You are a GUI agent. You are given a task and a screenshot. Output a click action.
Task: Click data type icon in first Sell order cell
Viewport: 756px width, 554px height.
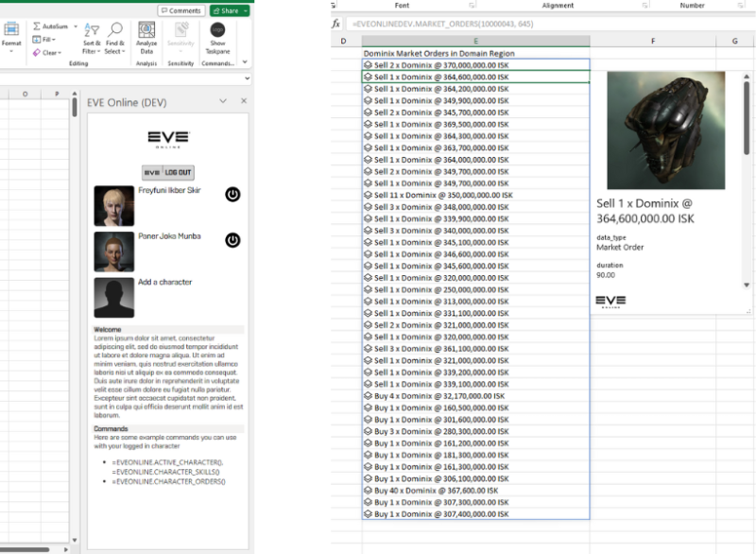pyautogui.click(x=369, y=66)
